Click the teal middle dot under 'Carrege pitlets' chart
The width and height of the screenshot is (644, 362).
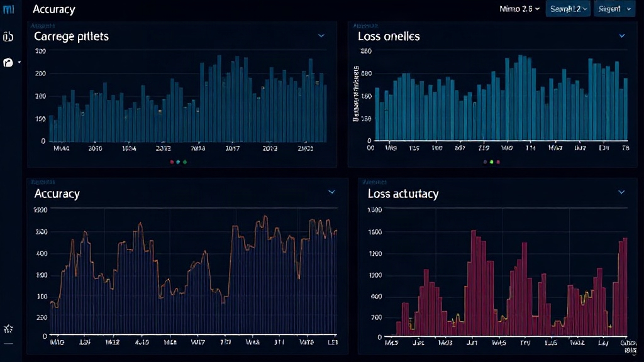click(178, 162)
